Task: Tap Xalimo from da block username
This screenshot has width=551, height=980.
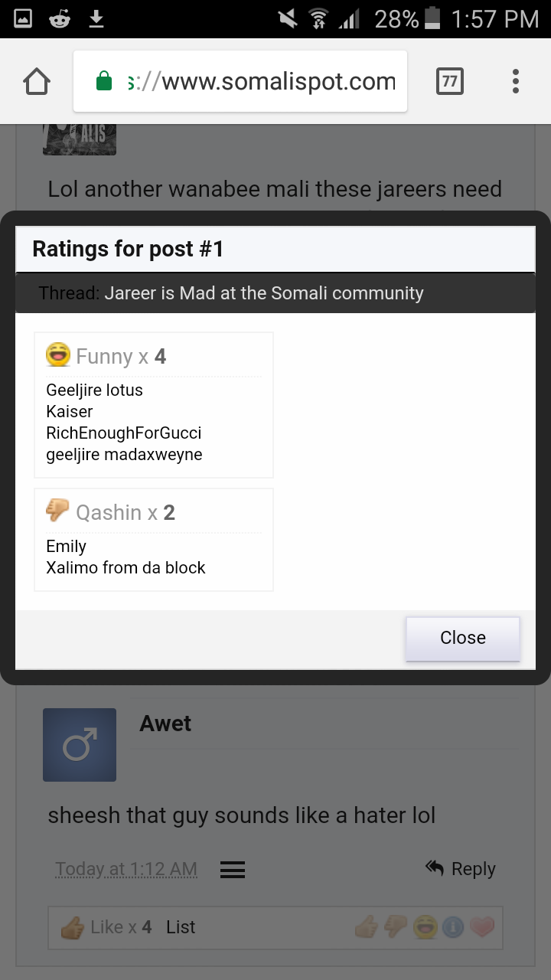Action: click(x=126, y=568)
